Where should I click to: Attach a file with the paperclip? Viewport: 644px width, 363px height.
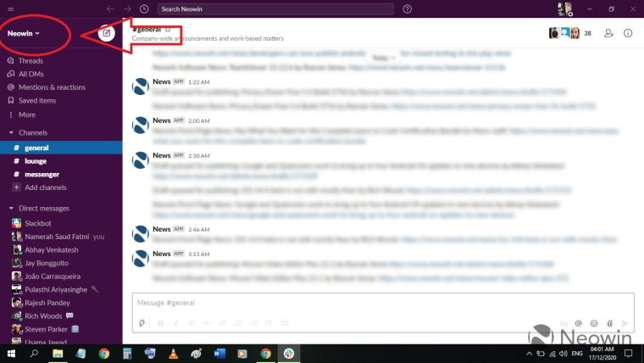[609, 323]
